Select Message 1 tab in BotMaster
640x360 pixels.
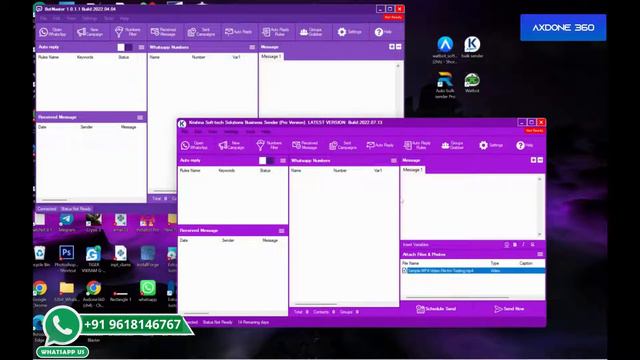(271, 57)
